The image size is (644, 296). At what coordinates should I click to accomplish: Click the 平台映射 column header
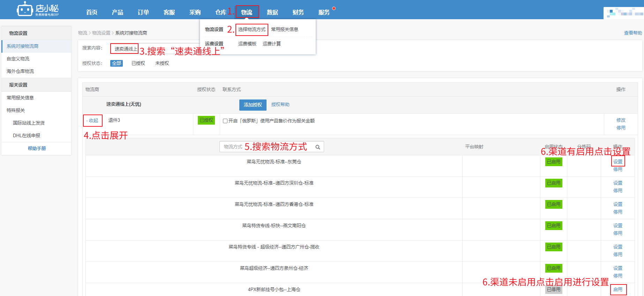[474, 147]
